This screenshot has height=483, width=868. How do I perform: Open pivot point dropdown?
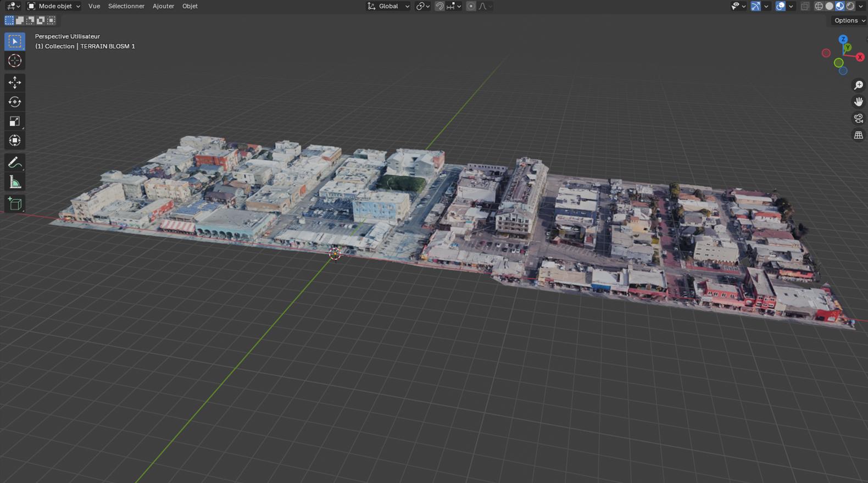pyautogui.click(x=423, y=6)
